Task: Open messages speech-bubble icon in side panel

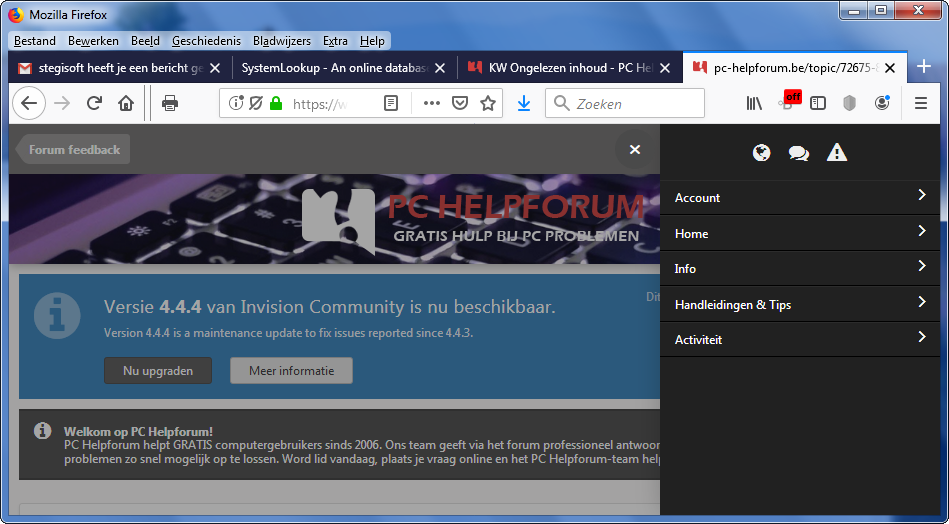Action: (799, 153)
